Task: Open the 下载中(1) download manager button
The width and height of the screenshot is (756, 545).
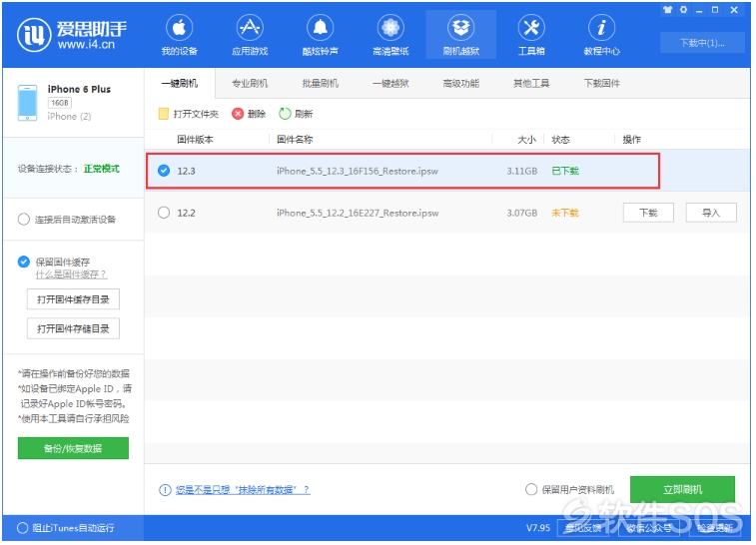Action: tap(702, 43)
